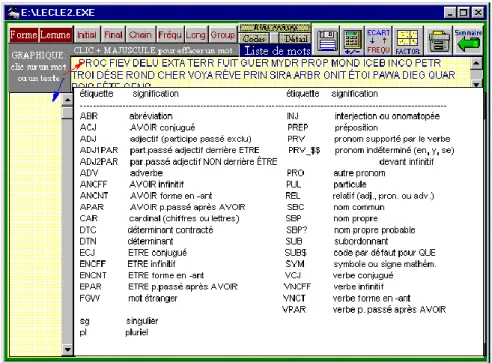Select the word DELU in list
Image resolution: width=492 pixels, height=363 pixels.
pyautogui.click(x=146, y=63)
